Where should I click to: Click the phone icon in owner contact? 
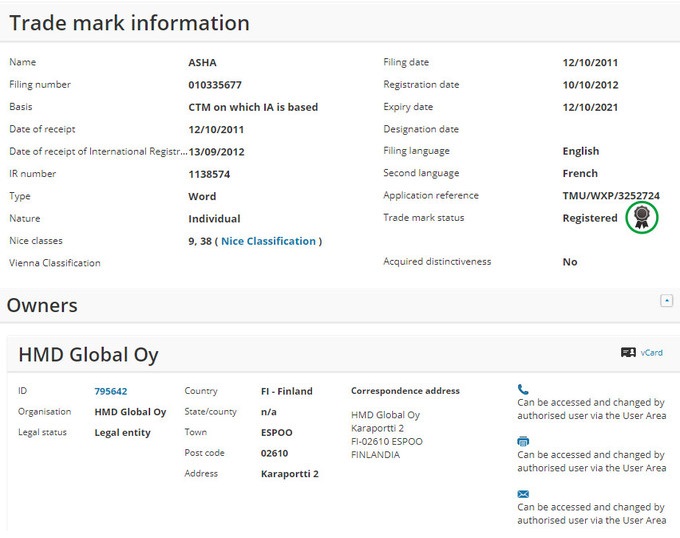(x=523, y=389)
